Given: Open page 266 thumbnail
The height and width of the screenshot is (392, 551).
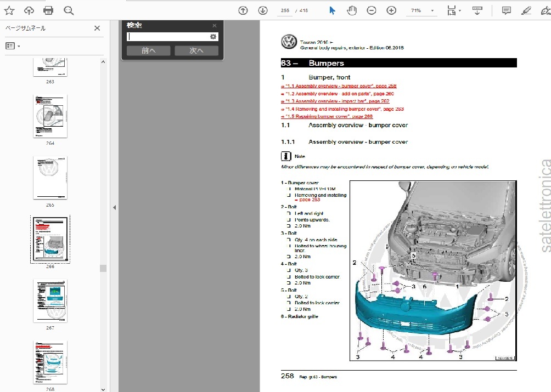Looking at the screenshot, I should point(50,239).
